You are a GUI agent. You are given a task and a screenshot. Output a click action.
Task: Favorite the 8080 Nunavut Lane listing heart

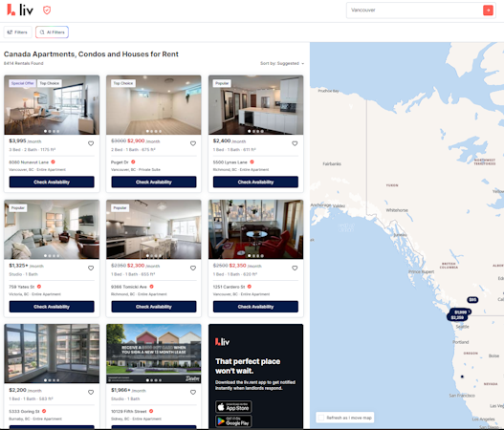91,143
